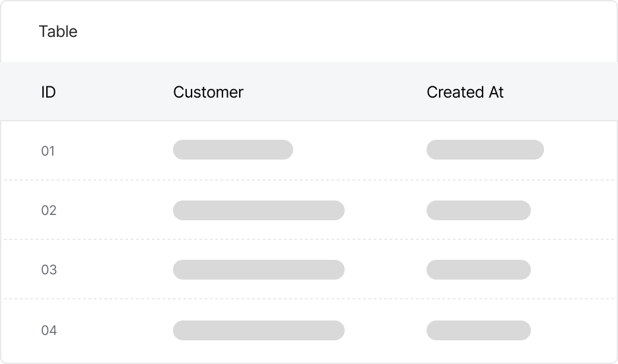This screenshot has width=618, height=364.
Task: Click Created At placeholder in row 04
Action: pos(478,330)
